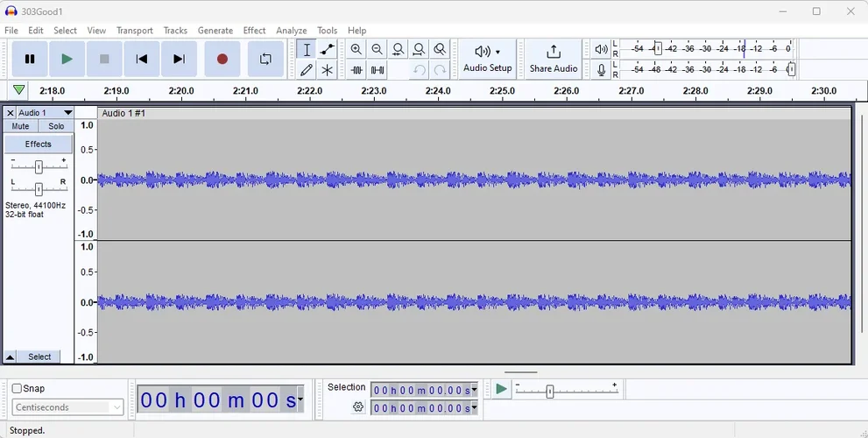Click the Undo arrow

[419, 70]
